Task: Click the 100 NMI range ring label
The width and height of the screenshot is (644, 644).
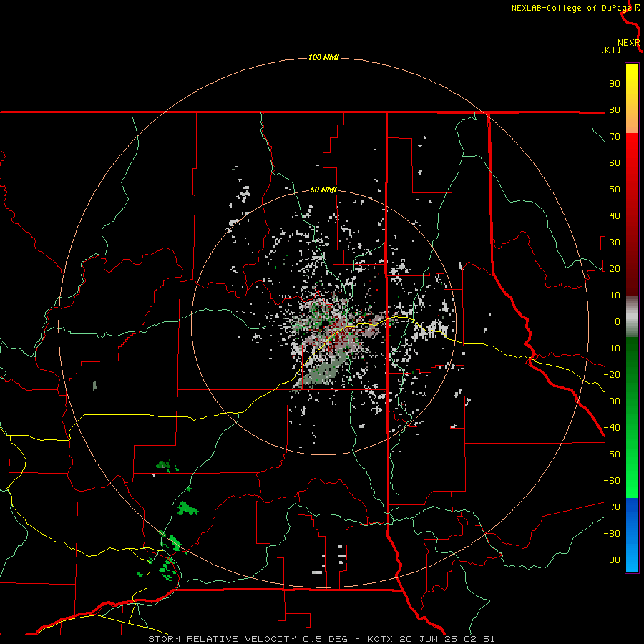Action: coord(323,57)
